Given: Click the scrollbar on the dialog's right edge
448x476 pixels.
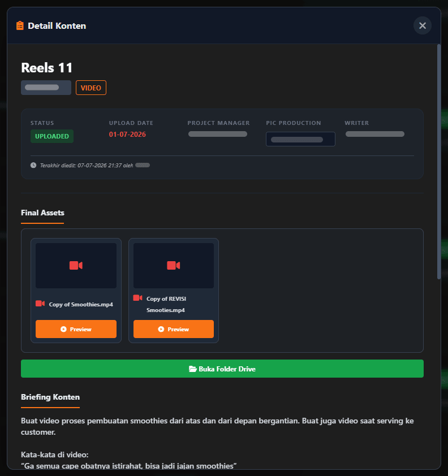Looking at the screenshot, I should coord(439,162).
